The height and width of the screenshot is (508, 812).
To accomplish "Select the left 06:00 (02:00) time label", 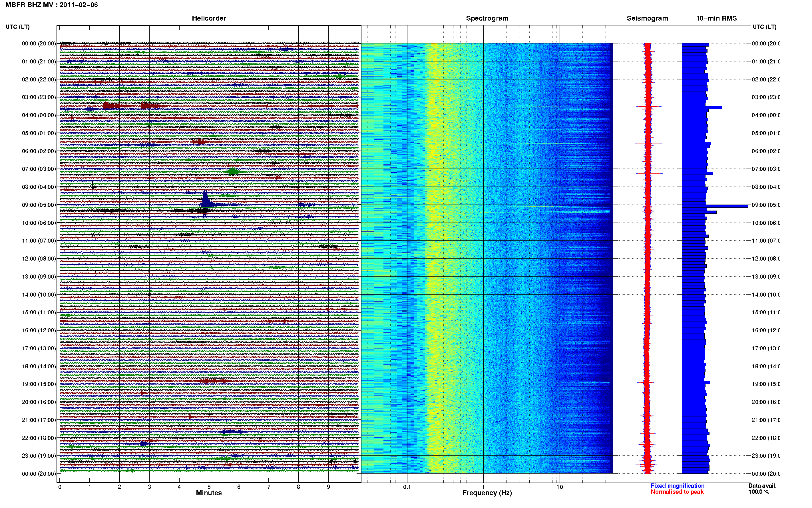I will point(39,151).
